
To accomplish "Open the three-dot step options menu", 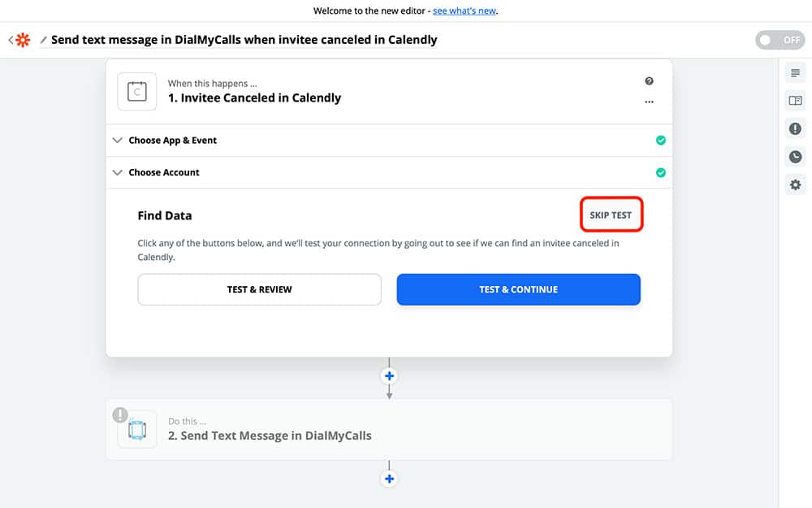I will pos(649,102).
